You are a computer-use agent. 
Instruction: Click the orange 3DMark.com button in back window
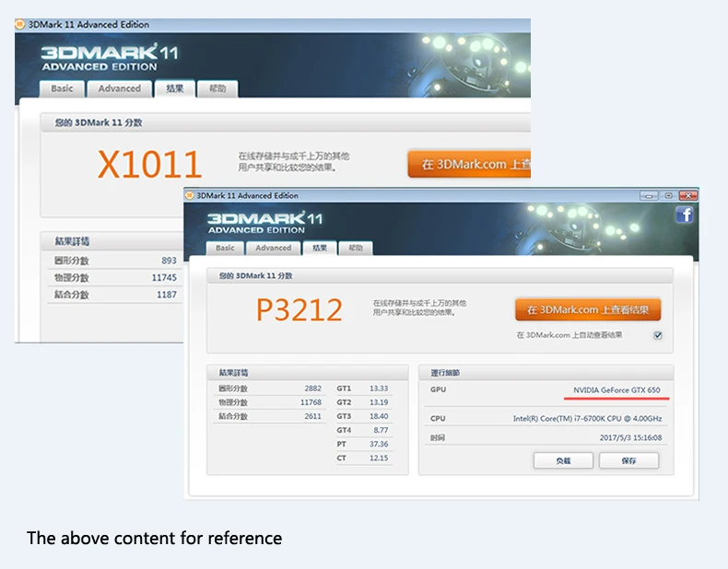click(x=469, y=164)
